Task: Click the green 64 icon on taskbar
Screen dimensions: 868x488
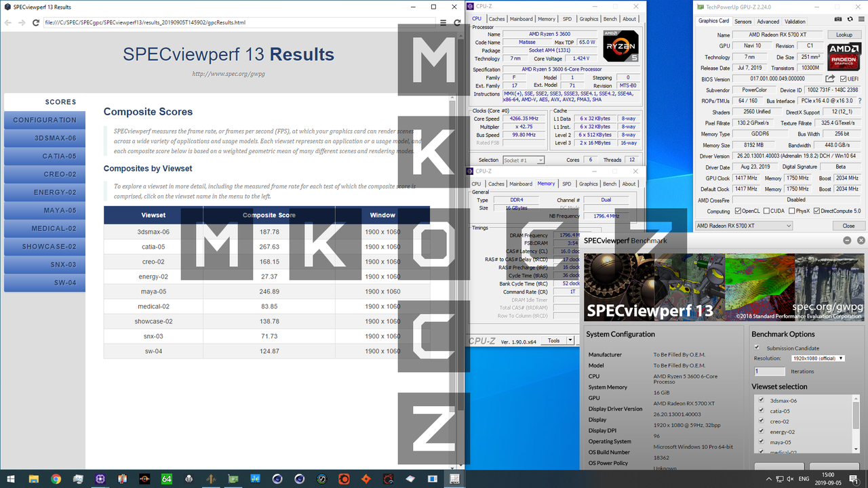Action: (x=167, y=479)
